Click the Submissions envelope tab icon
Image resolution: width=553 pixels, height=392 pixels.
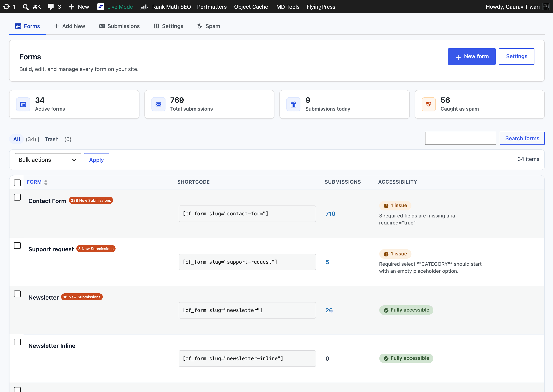(102, 26)
